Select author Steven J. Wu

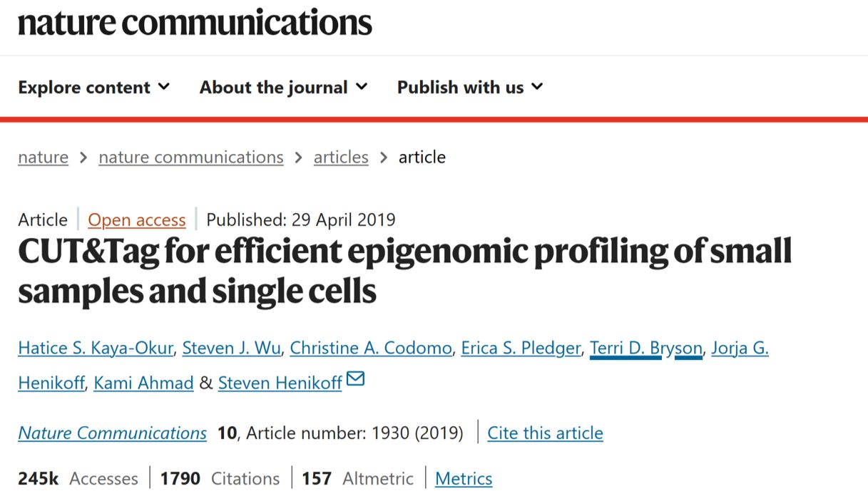[x=232, y=348]
